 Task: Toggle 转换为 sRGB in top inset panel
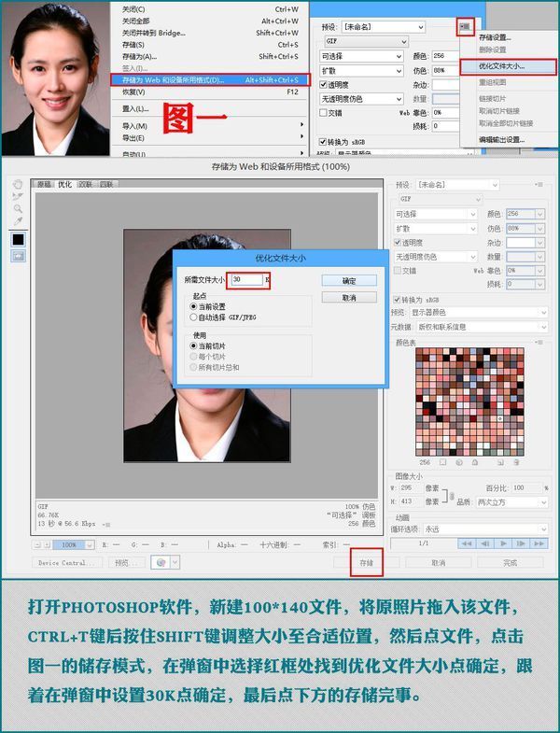point(322,142)
